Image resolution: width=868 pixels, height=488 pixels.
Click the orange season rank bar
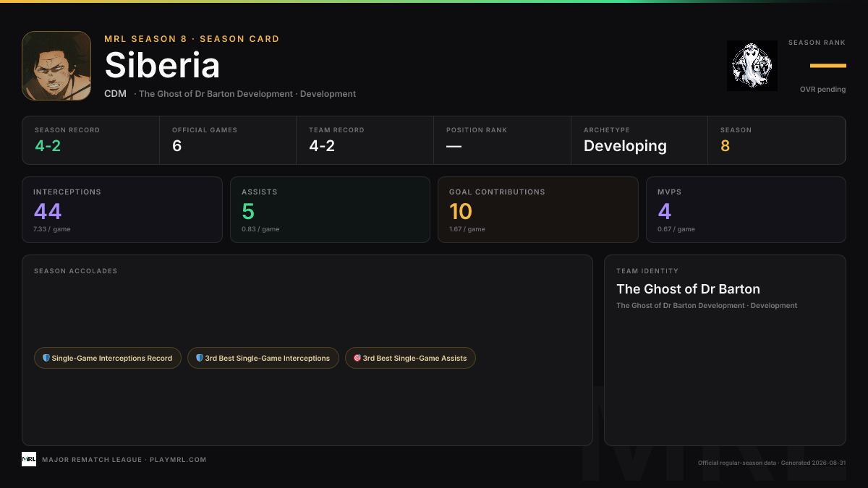828,66
